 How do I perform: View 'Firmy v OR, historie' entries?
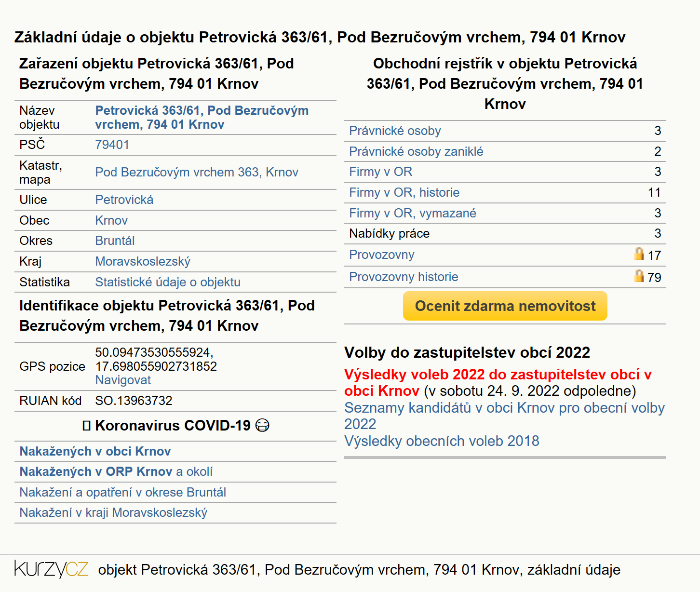pyautogui.click(x=404, y=192)
